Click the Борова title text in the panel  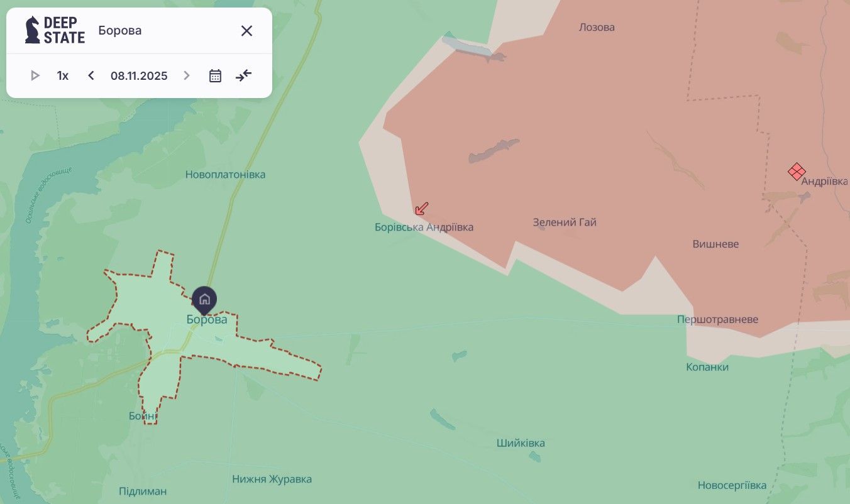click(120, 31)
